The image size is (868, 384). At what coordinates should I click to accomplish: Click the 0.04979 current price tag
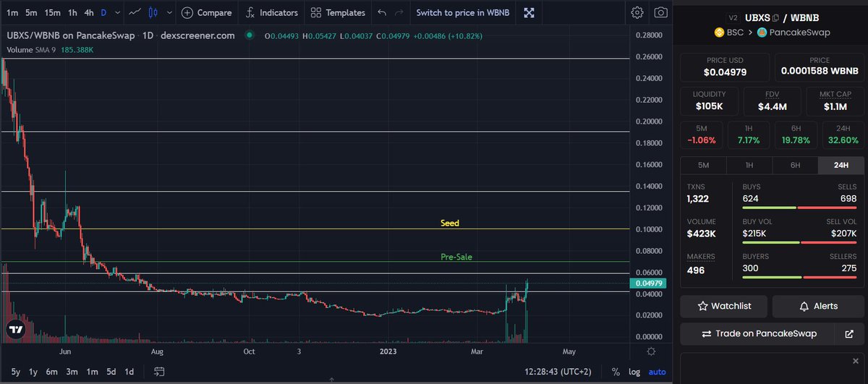[649, 283]
